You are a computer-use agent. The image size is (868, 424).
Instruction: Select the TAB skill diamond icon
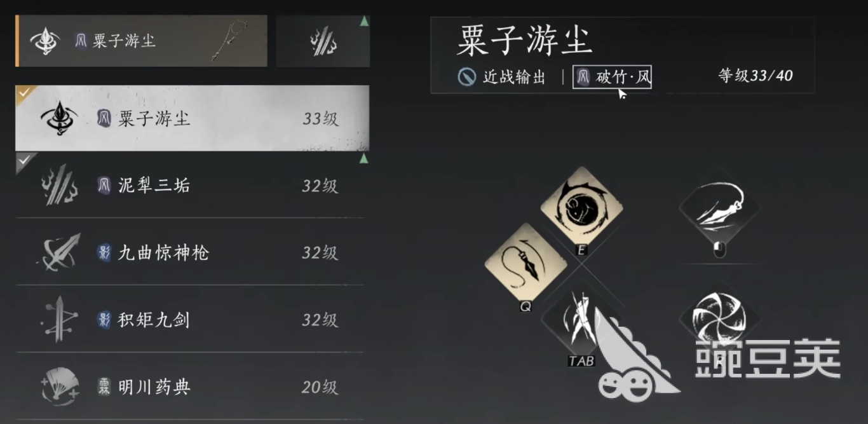[581, 319]
